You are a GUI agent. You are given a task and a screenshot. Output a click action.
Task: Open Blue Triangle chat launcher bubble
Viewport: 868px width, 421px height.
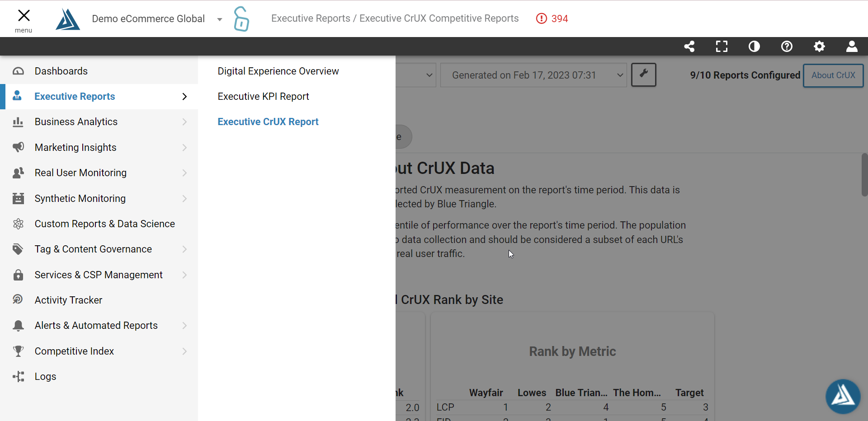pos(843,396)
